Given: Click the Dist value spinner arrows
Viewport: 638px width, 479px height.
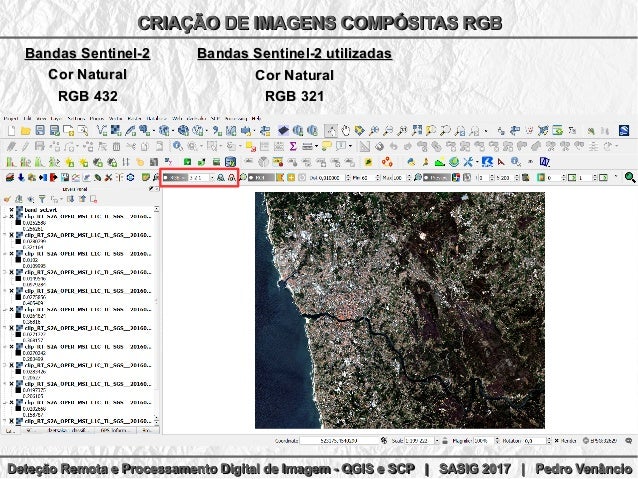Looking at the screenshot, I should (x=347, y=178).
